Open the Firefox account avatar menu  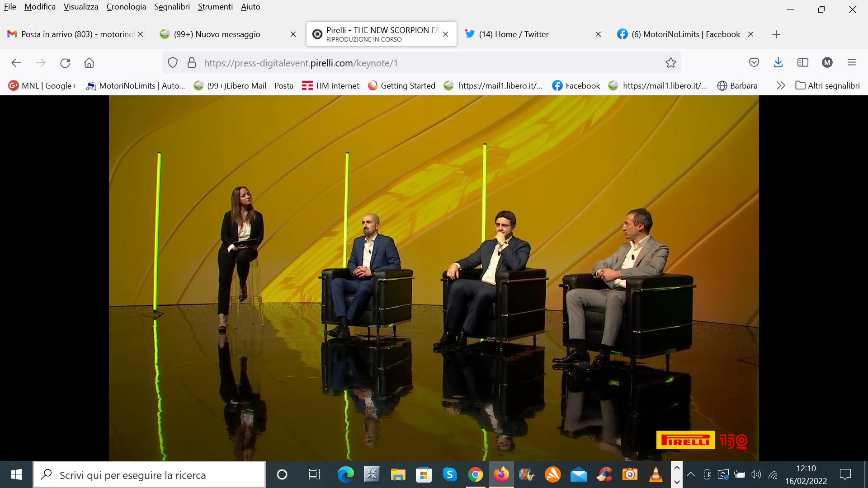pyautogui.click(x=827, y=63)
